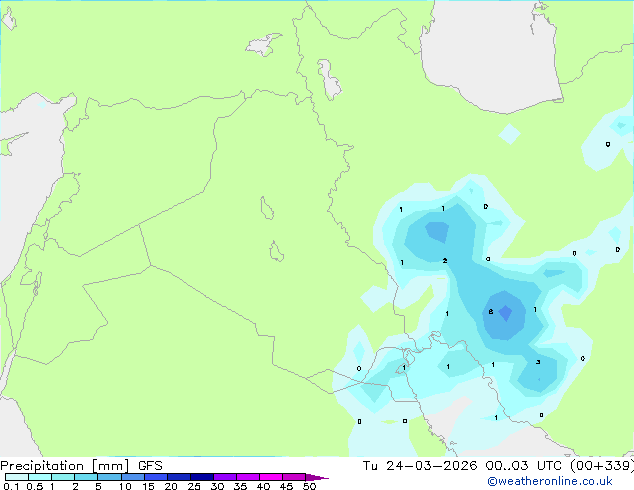The height and width of the screenshot is (490, 634).
Task: Choose the 45–50 mm legend swatch
Action: click(x=294, y=477)
